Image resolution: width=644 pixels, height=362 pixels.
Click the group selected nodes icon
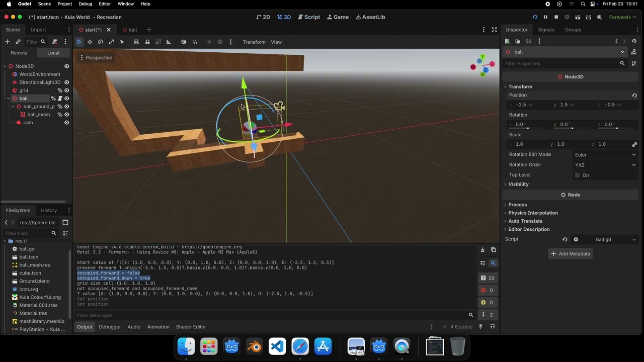(158, 42)
